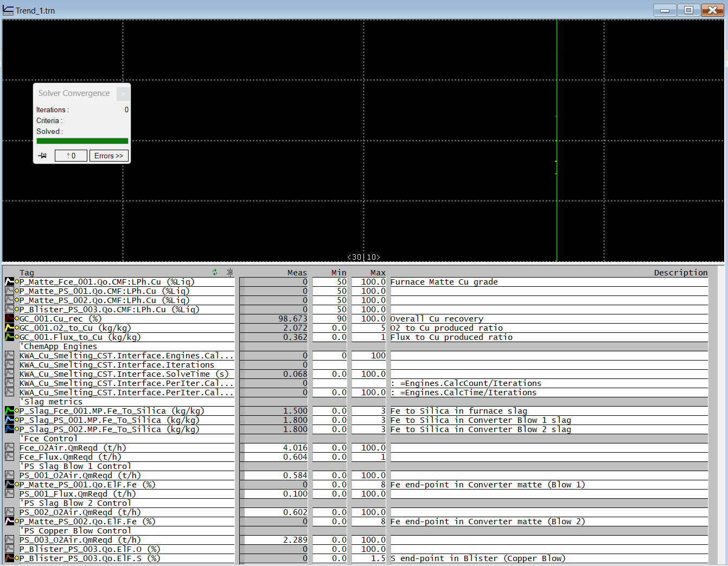Click the Tag column header
The width and height of the screenshot is (728, 566).
pyautogui.click(x=27, y=273)
